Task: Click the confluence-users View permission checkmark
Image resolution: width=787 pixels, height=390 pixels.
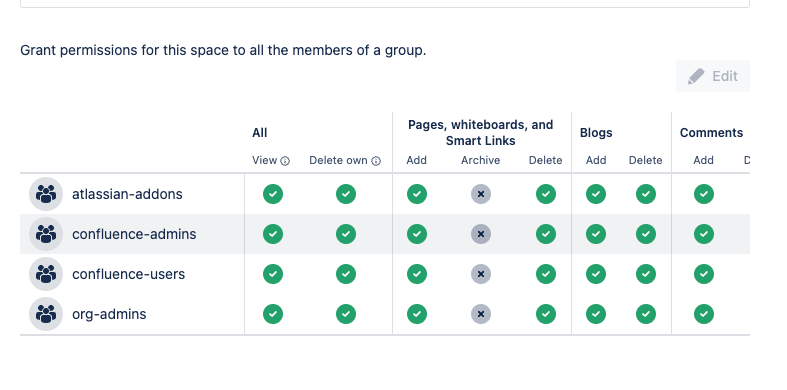Action: click(x=273, y=274)
